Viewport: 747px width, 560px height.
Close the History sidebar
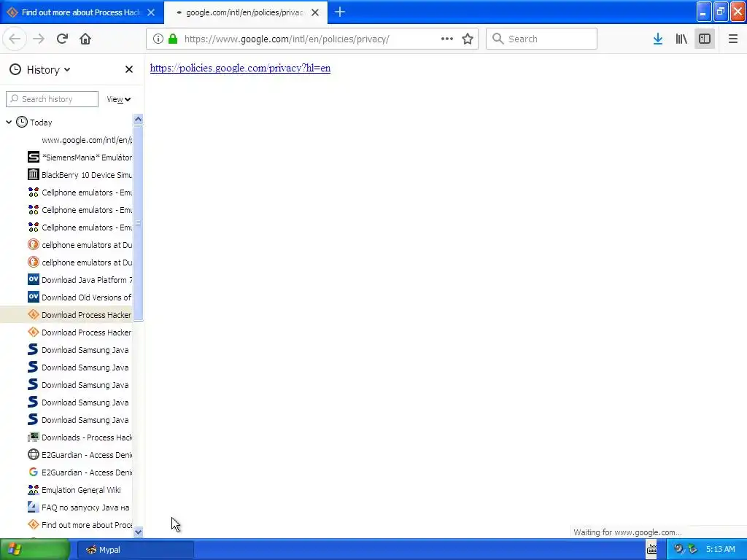pyautogui.click(x=128, y=69)
